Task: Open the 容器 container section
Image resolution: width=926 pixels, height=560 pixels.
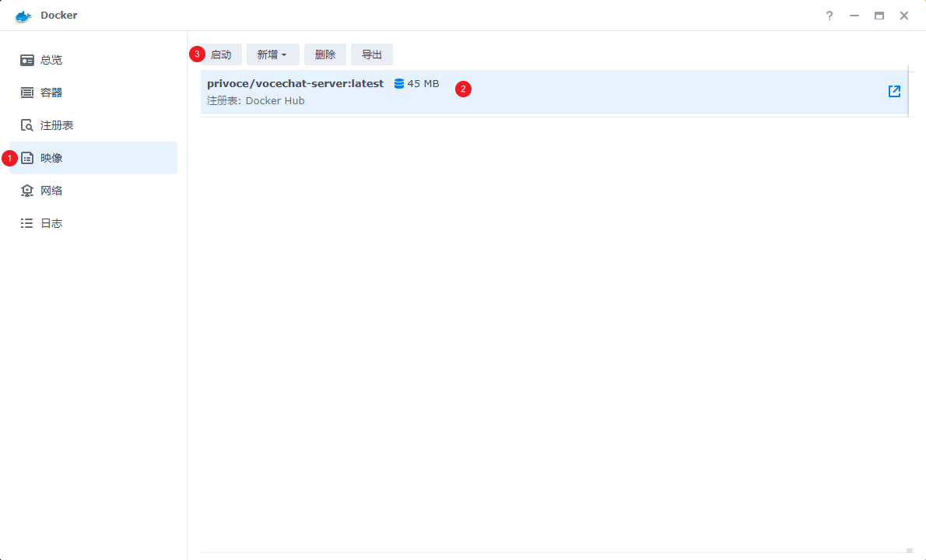Action: pyautogui.click(x=93, y=93)
